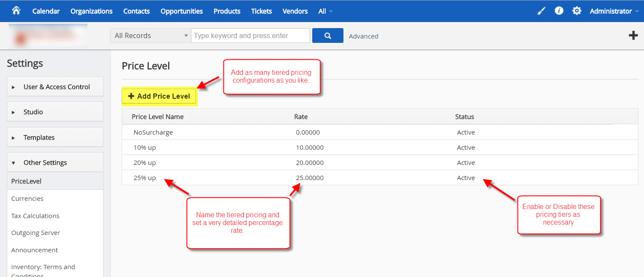The height and width of the screenshot is (277, 644).
Task: Open the Advanced search link
Action: (x=363, y=36)
